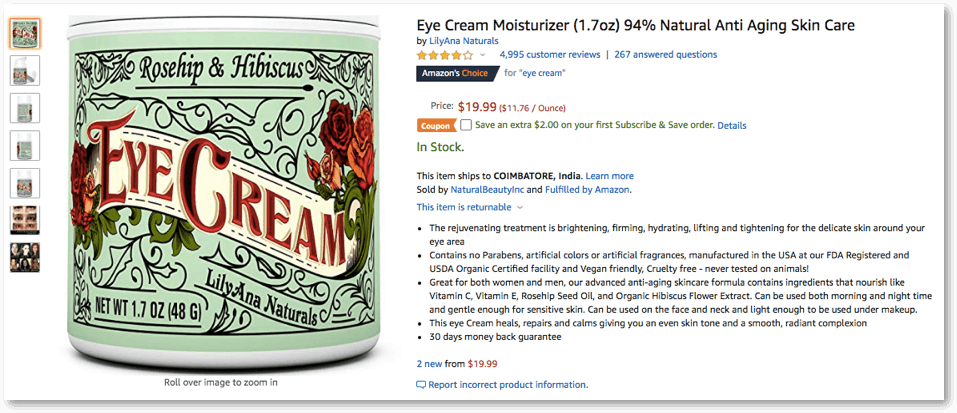957x413 pixels.
Task: Click Learn more about shipping
Action: point(609,176)
